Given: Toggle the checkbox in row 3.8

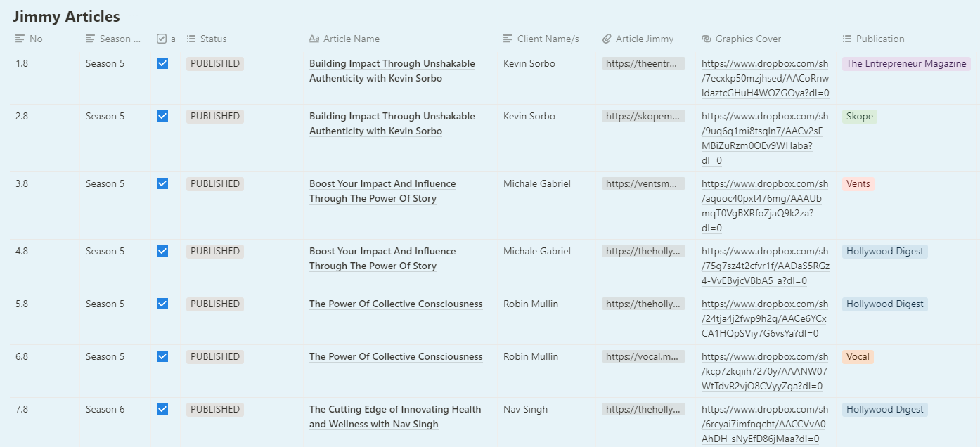Looking at the screenshot, I should pos(162,183).
